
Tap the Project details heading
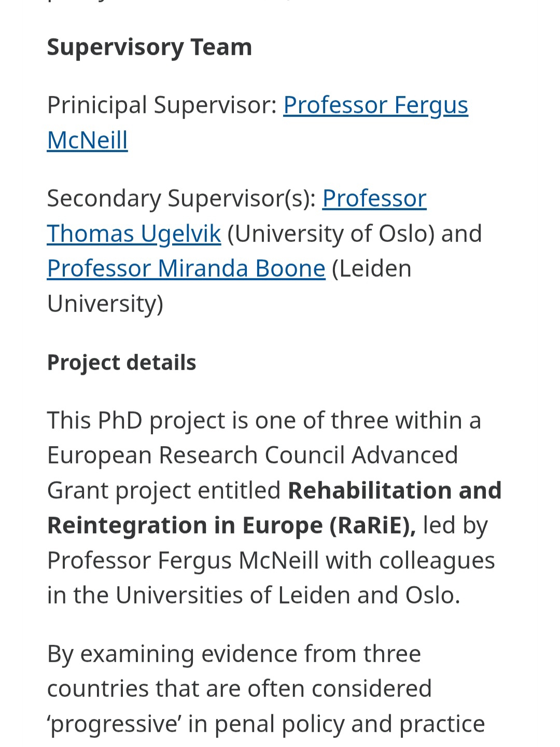coord(121,363)
